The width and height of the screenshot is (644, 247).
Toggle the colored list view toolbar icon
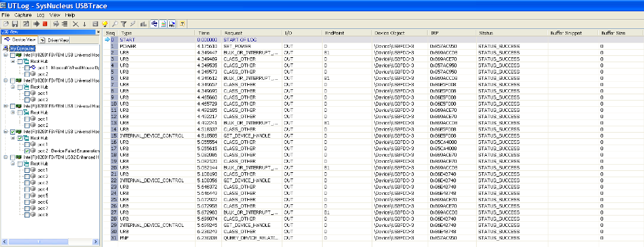click(x=164, y=24)
